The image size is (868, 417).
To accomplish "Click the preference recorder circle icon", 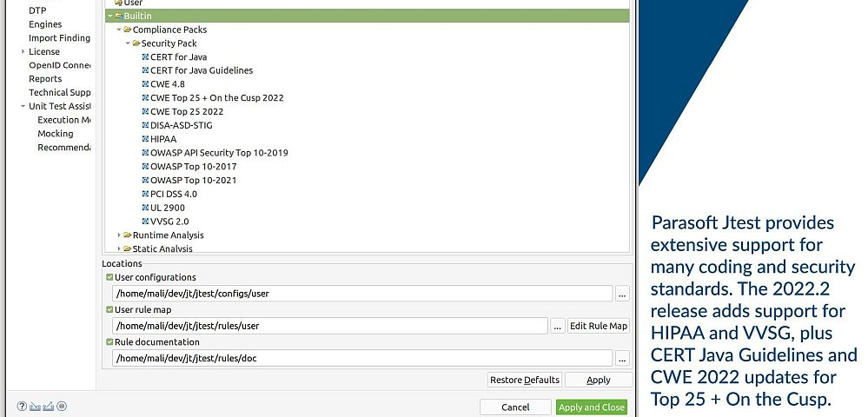I will tap(62, 407).
